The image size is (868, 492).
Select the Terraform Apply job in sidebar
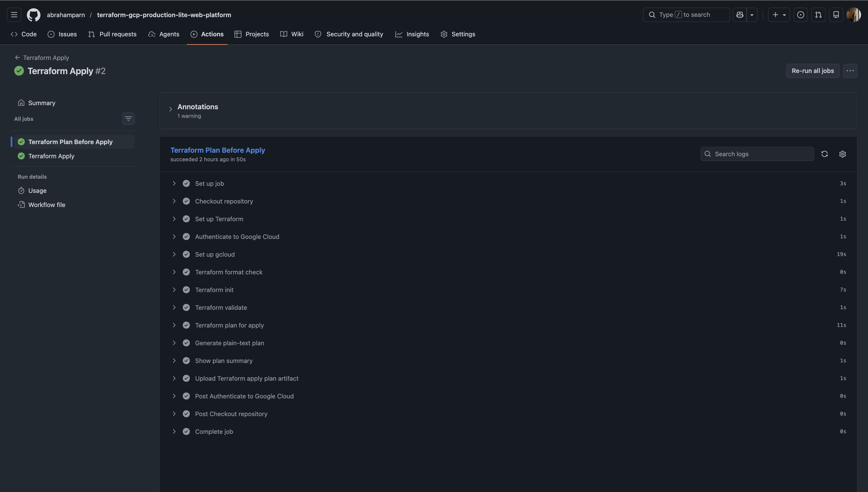(x=74, y=156)
